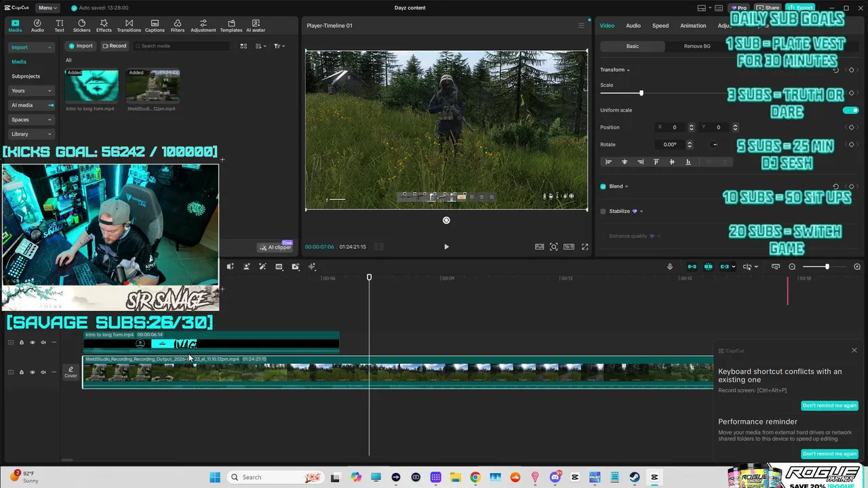Enable the Stabilize checkbox

(x=603, y=211)
